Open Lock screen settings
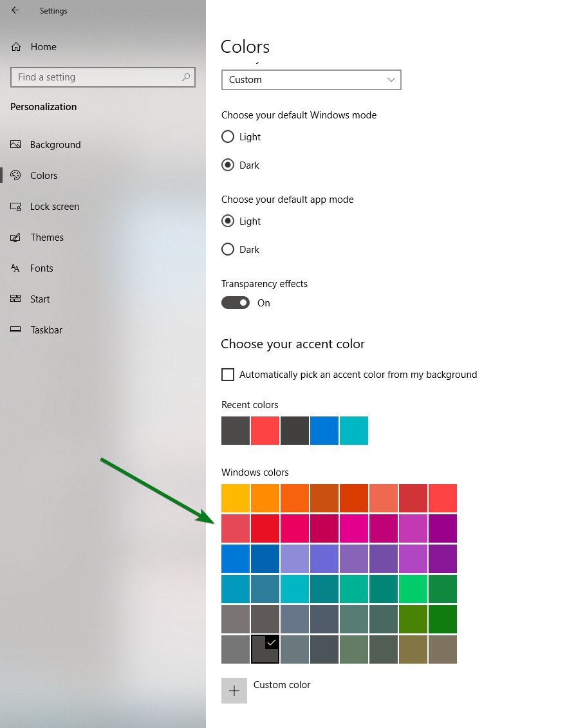585x728 pixels. 55,207
